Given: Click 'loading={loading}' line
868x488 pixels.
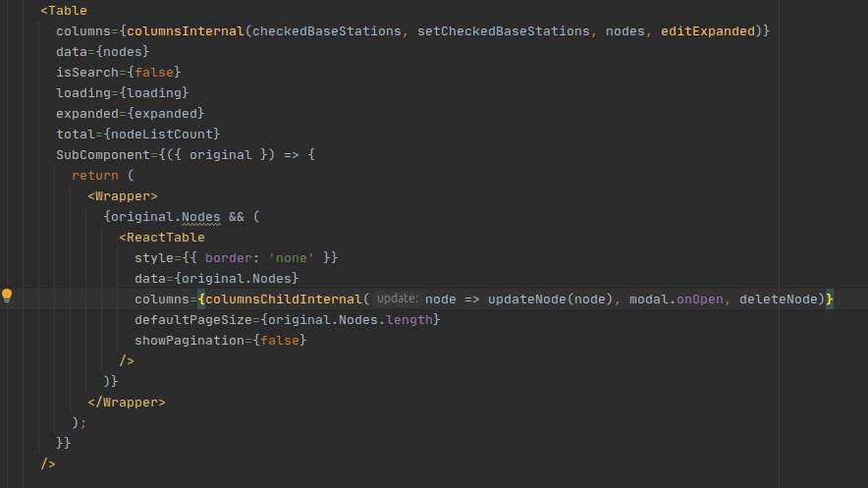Looking at the screenshot, I should [123, 93].
